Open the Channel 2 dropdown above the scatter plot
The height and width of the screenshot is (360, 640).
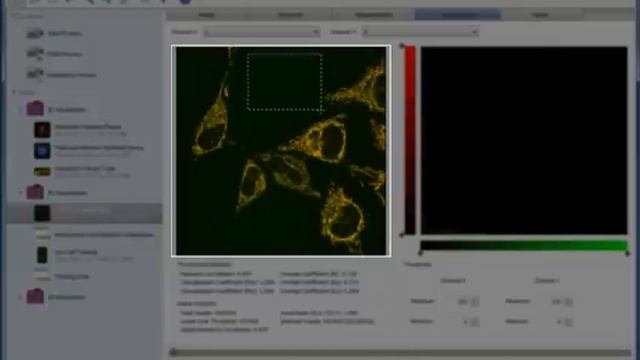(420, 32)
